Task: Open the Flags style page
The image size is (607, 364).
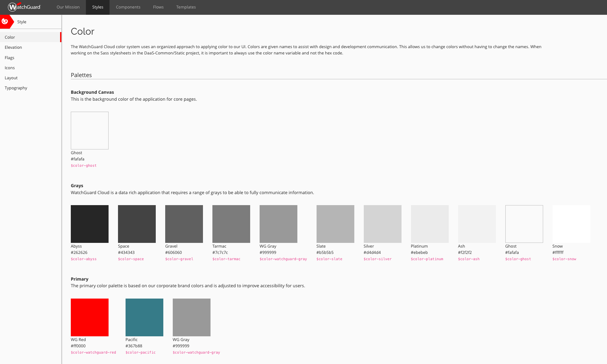Action: [x=9, y=58]
